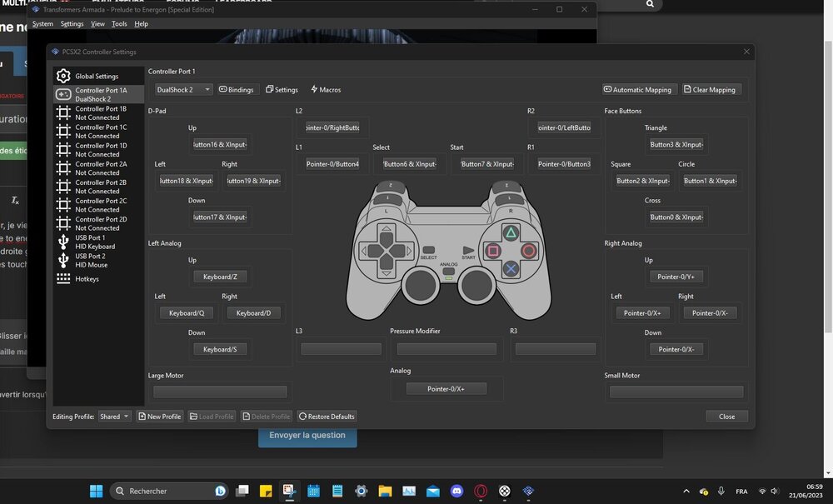The width and height of the screenshot is (833, 504).
Task: Open the Editing Profile Shared dropdown
Action: 114,417
